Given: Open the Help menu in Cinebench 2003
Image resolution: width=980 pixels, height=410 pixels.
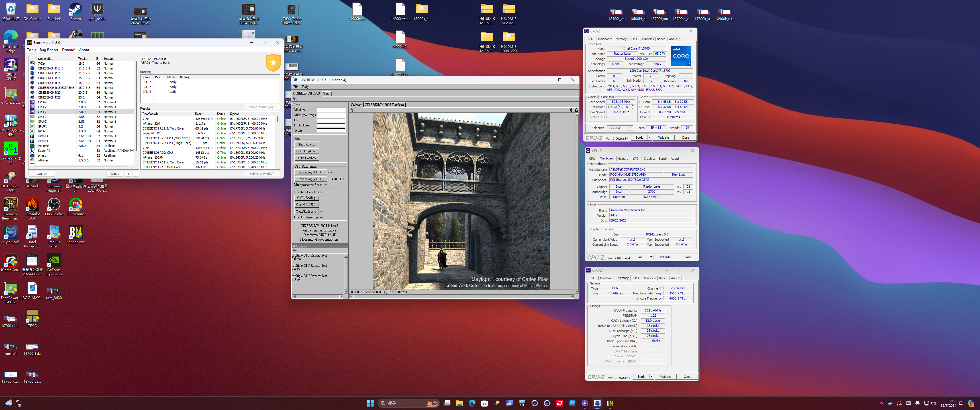Looking at the screenshot, I should pyautogui.click(x=305, y=87).
